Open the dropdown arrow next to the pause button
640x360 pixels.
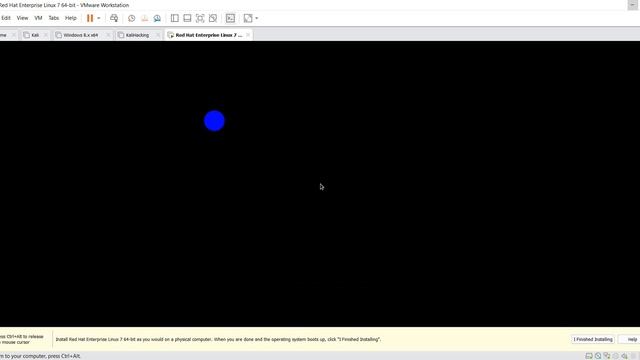98,18
